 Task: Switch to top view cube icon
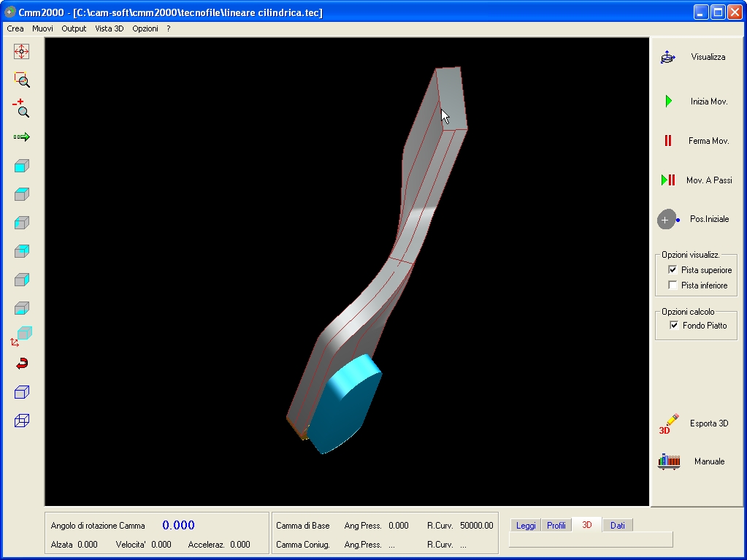click(x=22, y=194)
